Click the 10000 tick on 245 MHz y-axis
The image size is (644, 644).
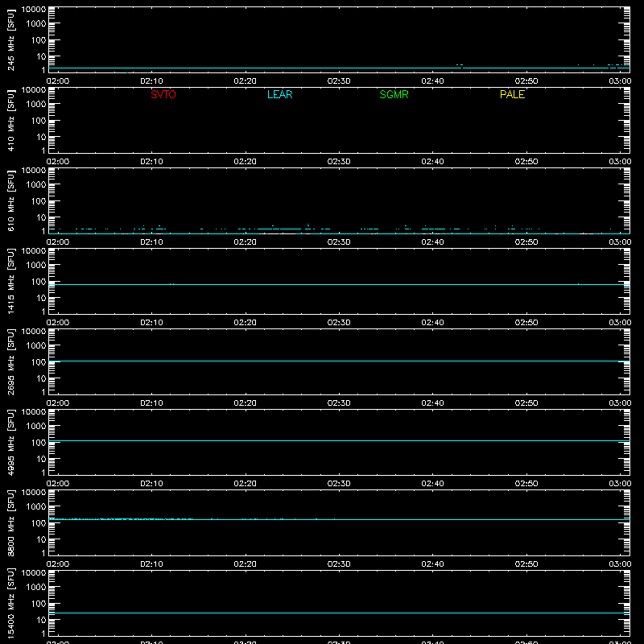pyautogui.click(x=34, y=10)
